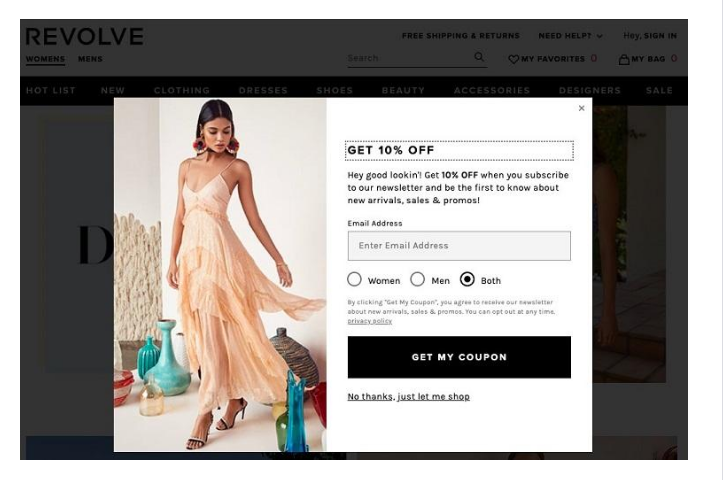728x480 pixels.
Task: Open My Favorites heart icon
Action: tap(516, 59)
